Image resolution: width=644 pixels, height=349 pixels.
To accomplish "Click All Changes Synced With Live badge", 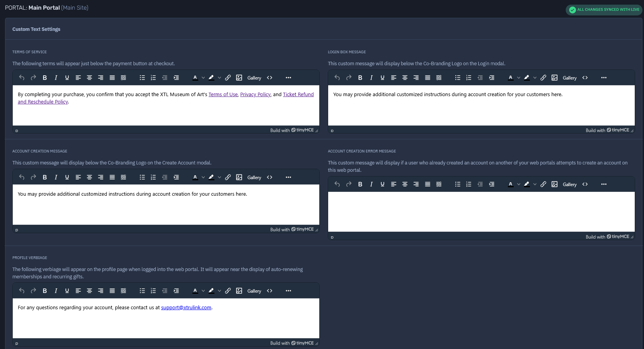I will [604, 10].
